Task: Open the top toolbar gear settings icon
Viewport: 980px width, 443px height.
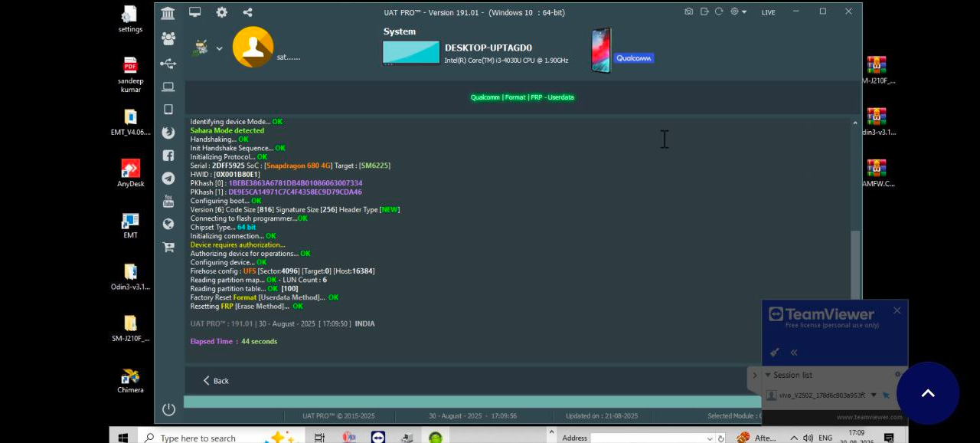Action: tap(221, 12)
